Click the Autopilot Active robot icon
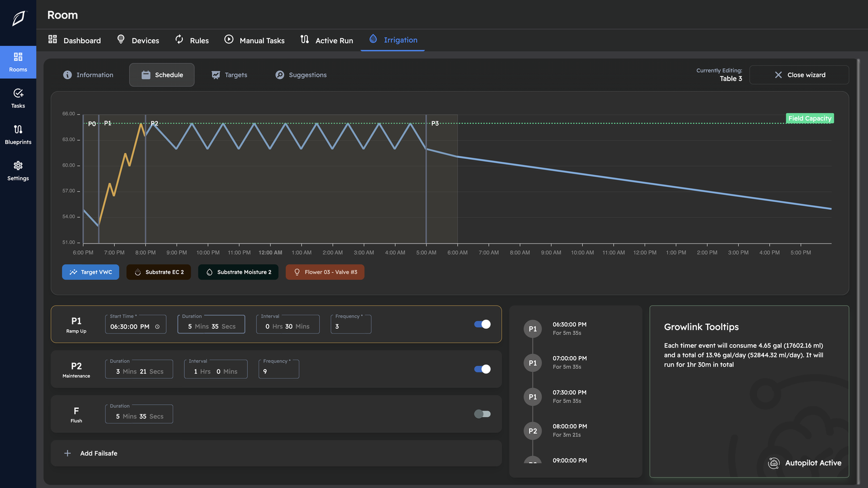 click(774, 463)
